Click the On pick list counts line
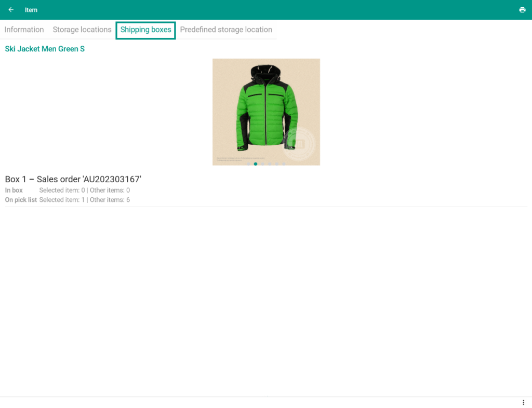The image size is (532, 408). click(x=84, y=200)
